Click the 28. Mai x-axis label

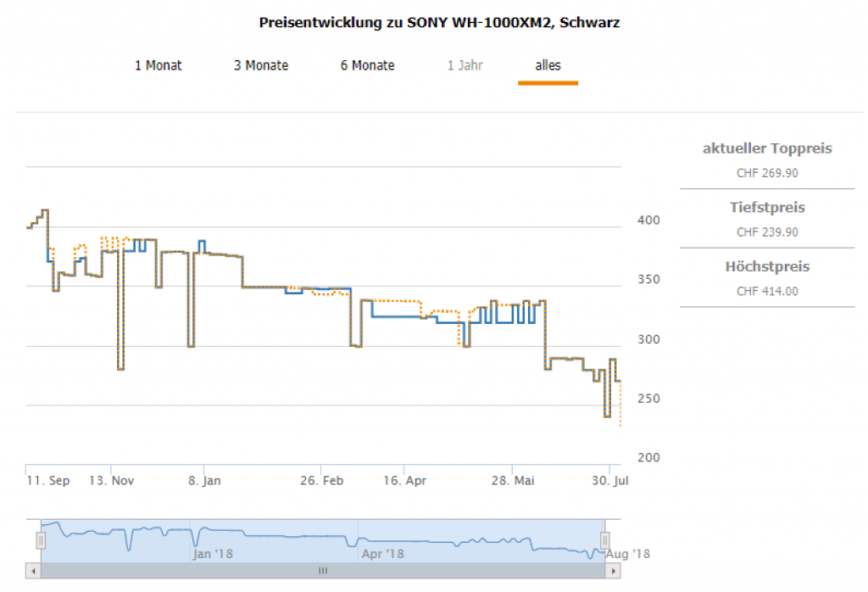[x=514, y=481]
